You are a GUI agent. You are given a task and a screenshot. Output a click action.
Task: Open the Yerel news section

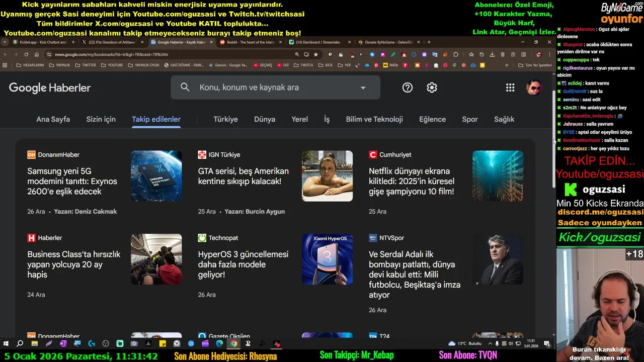point(299,119)
